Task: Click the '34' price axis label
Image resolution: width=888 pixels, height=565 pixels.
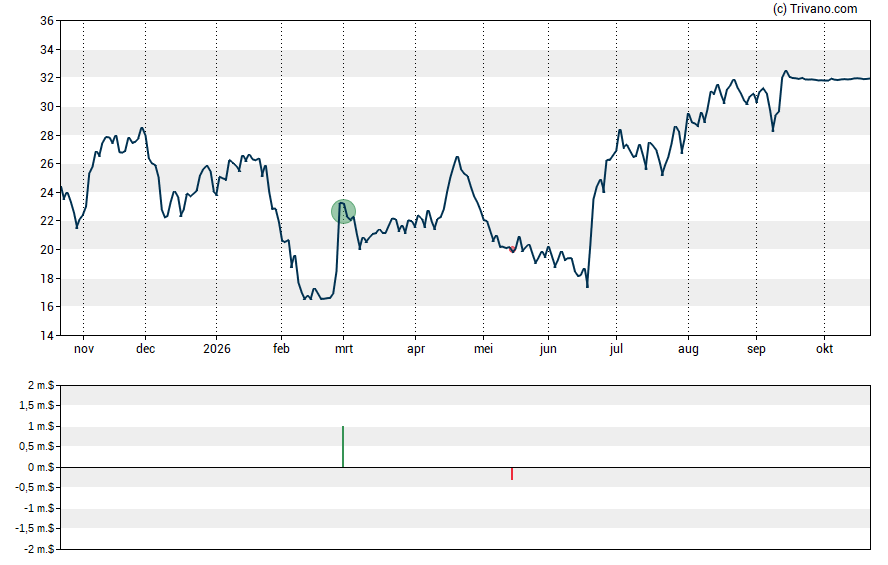Action: (47, 50)
